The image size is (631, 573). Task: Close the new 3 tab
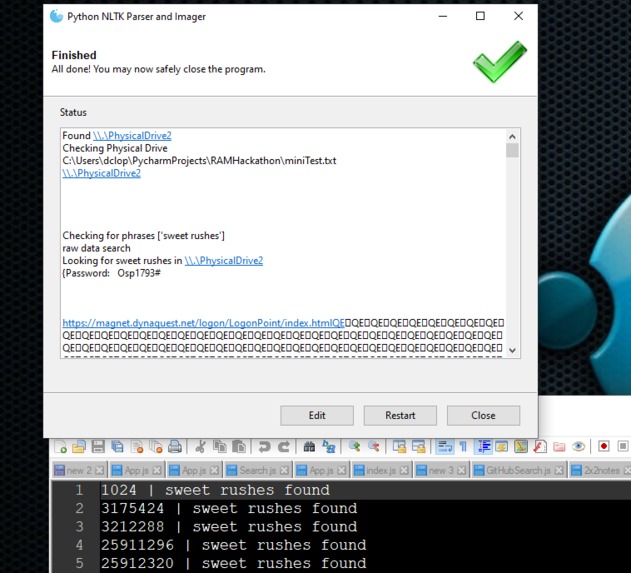click(462, 470)
